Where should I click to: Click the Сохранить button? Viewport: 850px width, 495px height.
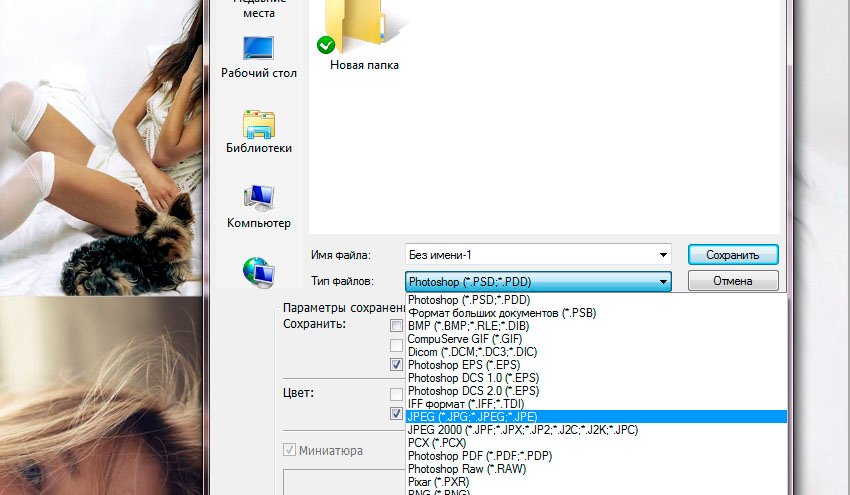733,255
